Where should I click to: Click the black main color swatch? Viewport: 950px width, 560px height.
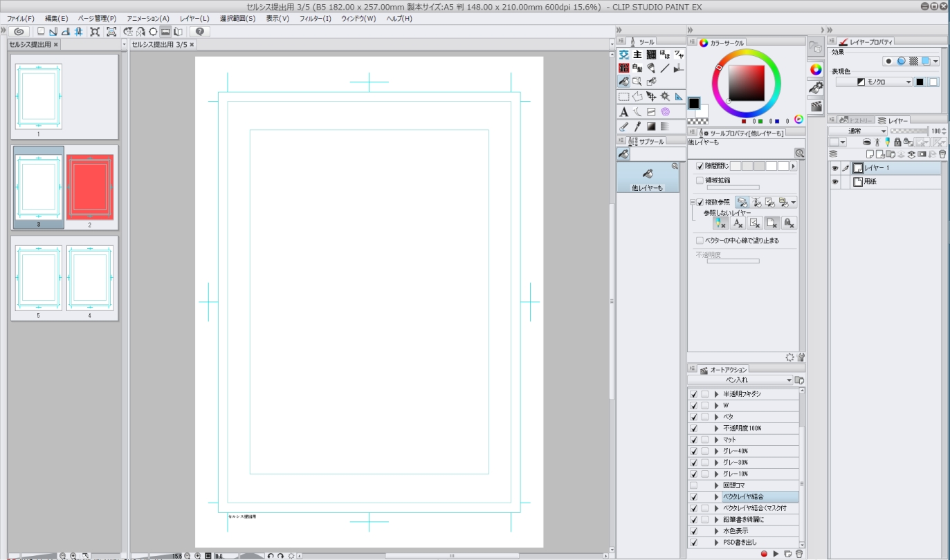point(694,103)
